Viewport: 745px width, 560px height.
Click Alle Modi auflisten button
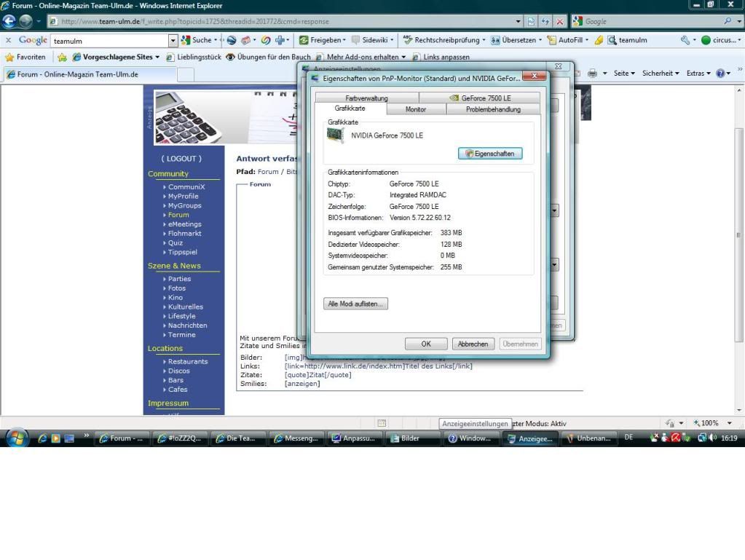coord(355,304)
